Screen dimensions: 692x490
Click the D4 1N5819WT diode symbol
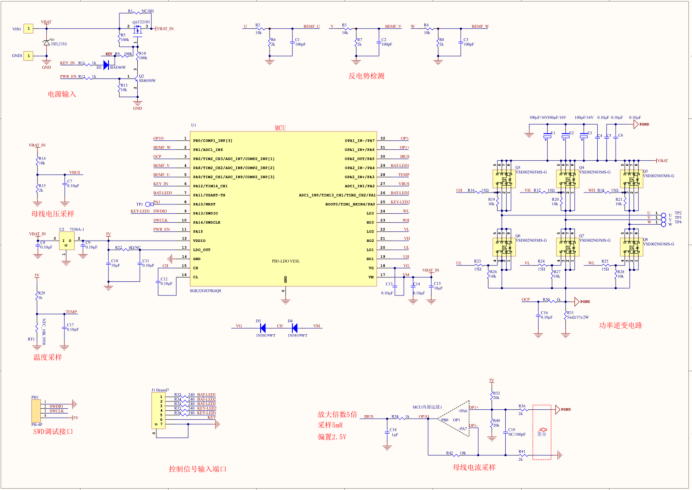tap(294, 328)
